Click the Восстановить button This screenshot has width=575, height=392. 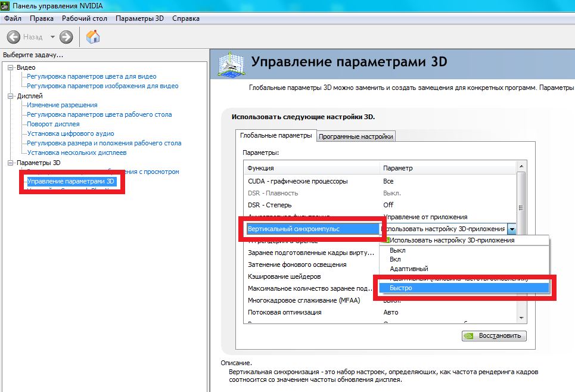pos(495,335)
